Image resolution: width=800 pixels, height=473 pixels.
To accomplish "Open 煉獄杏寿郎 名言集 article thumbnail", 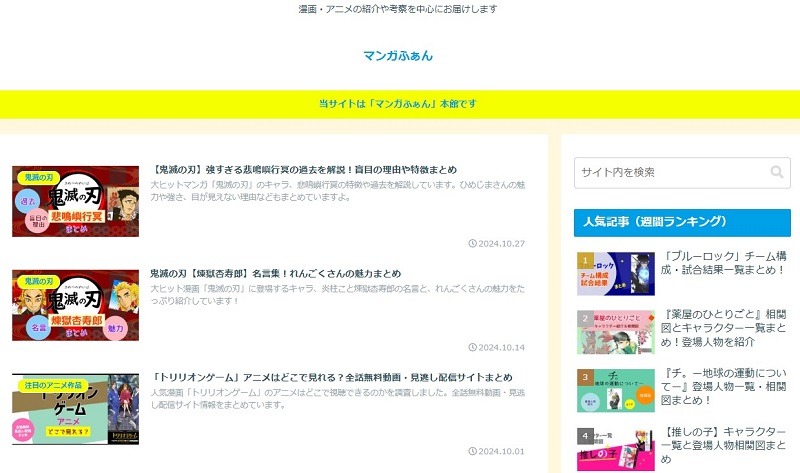I will pyautogui.click(x=75, y=305).
